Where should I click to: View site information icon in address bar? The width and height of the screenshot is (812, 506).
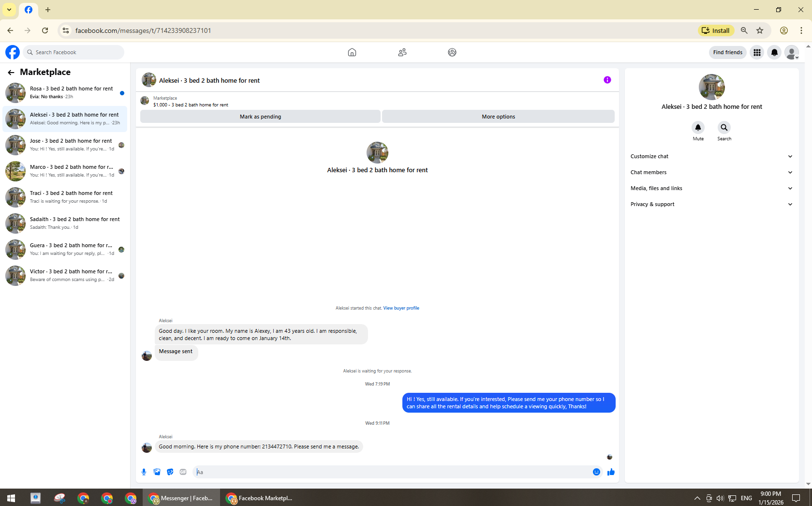pyautogui.click(x=66, y=30)
